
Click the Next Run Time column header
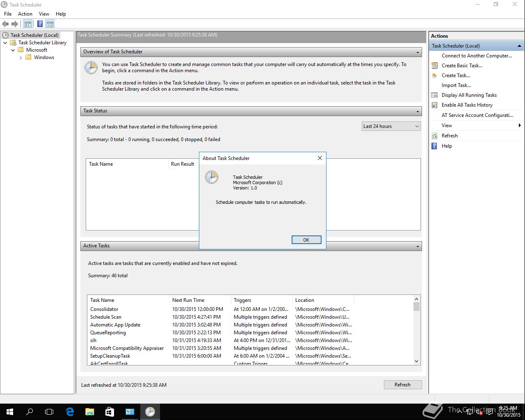tap(200, 300)
